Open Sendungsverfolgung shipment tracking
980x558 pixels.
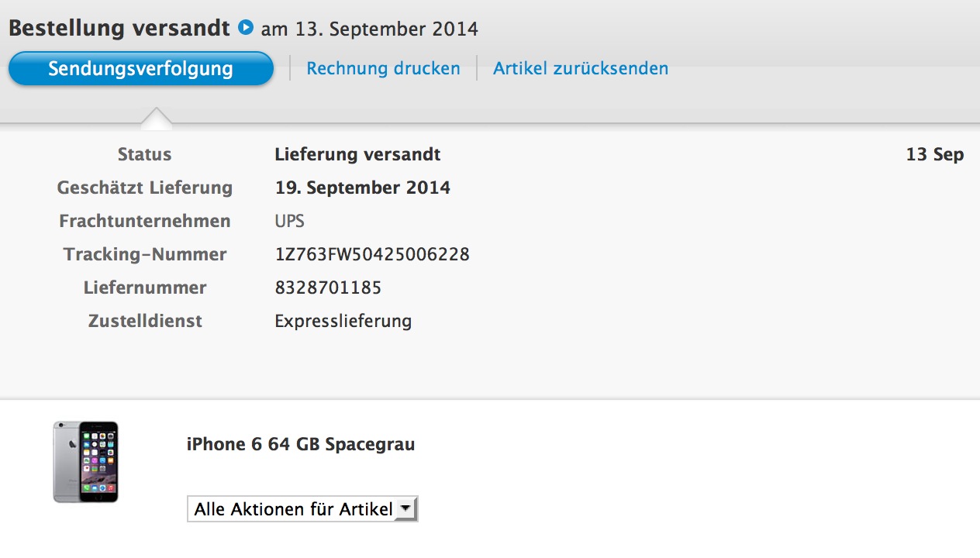[x=140, y=68]
